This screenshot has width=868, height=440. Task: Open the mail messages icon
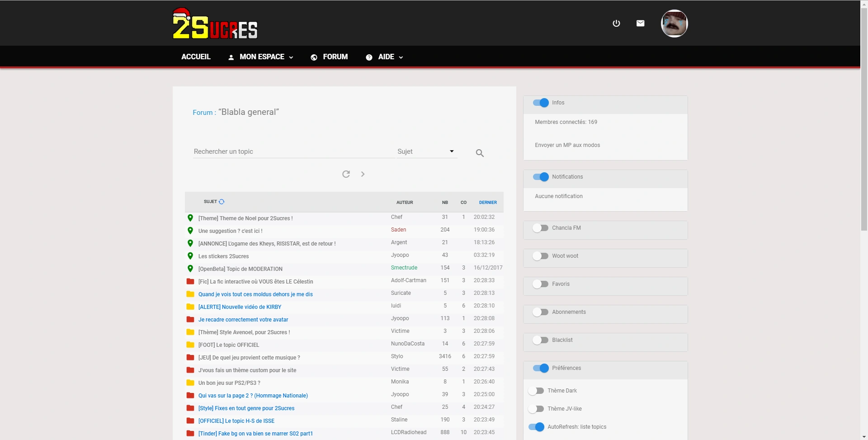coord(640,24)
